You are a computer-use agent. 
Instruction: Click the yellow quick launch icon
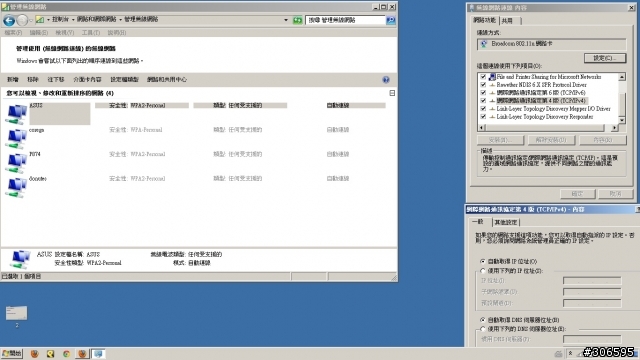[x=50, y=354]
